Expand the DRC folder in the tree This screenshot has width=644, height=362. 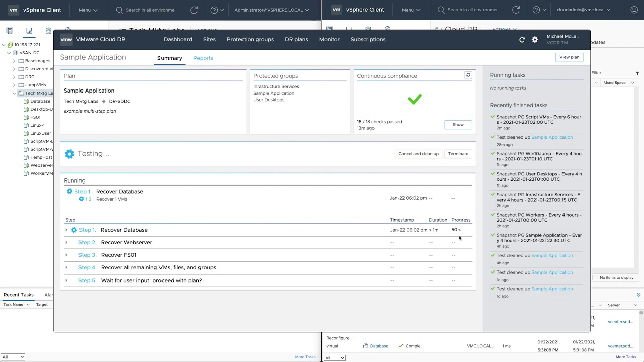(14, 77)
